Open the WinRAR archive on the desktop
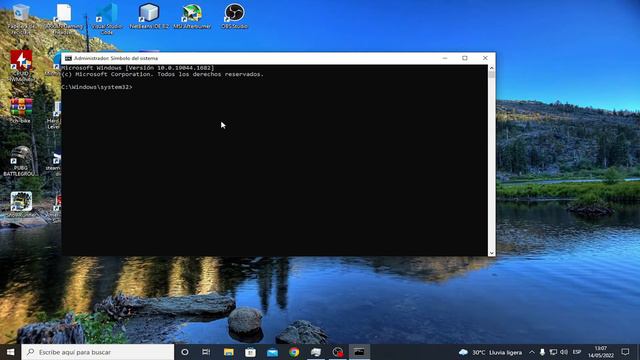Viewport: 640px width, 360px height. pyautogui.click(x=21, y=110)
